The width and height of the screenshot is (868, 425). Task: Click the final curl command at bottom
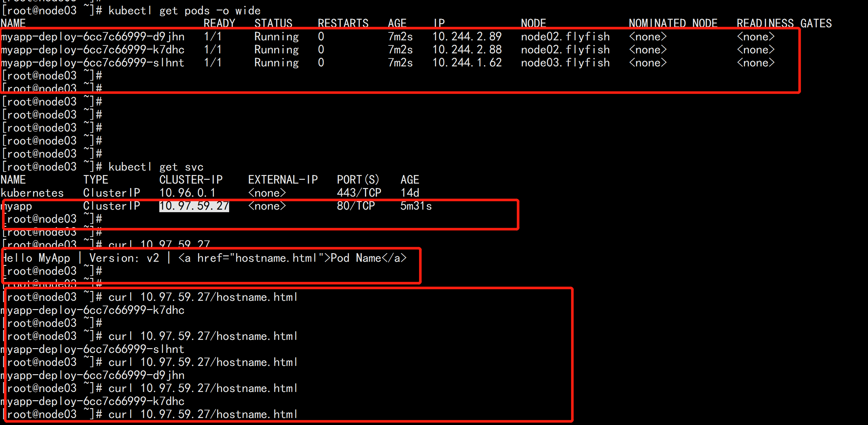[x=203, y=415]
